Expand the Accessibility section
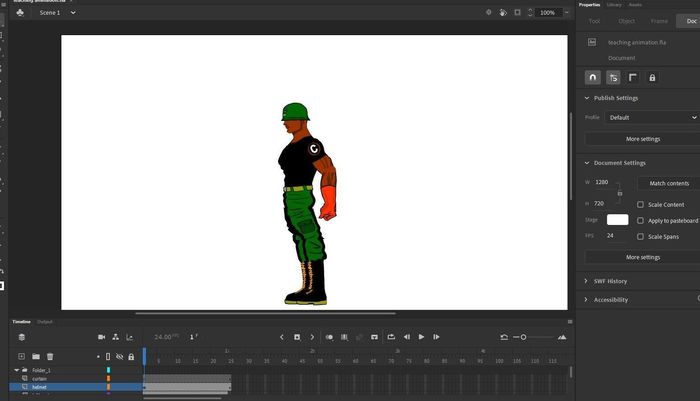Viewport: 700px width, 401px height. pos(586,300)
